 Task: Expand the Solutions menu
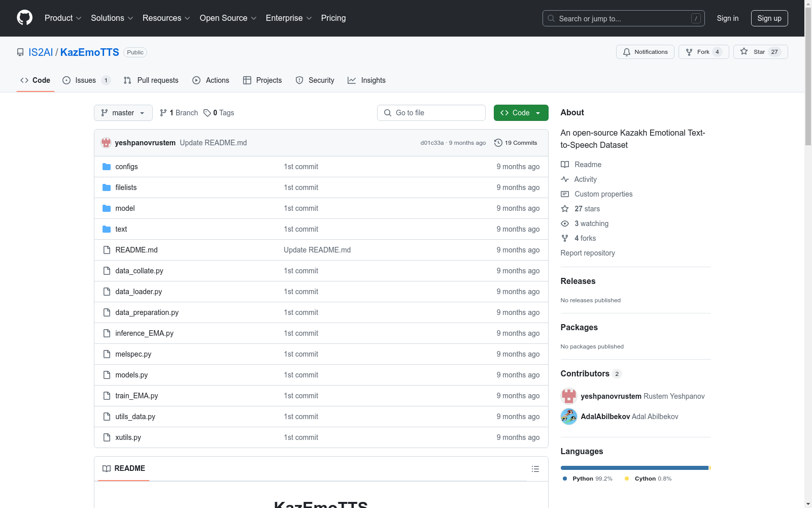(112, 18)
